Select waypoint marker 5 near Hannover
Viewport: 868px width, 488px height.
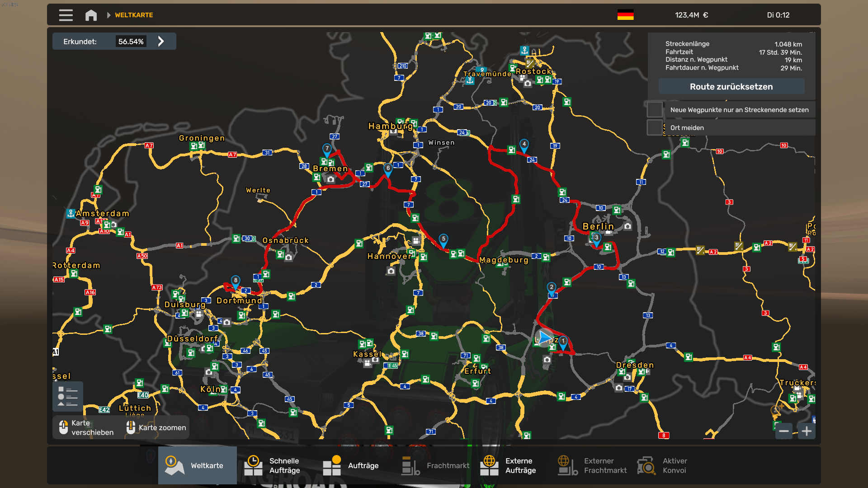click(x=443, y=240)
